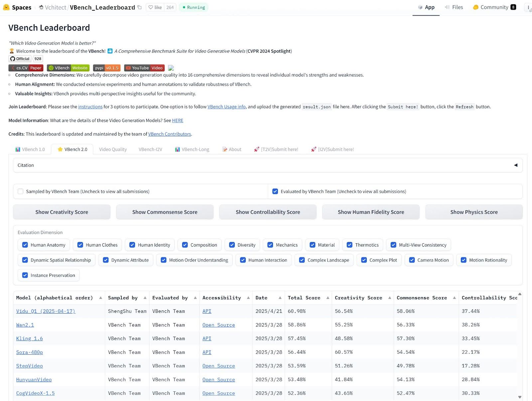The width and height of the screenshot is (532, 401).
Task: Like the space with heart button
Action: 155,7
